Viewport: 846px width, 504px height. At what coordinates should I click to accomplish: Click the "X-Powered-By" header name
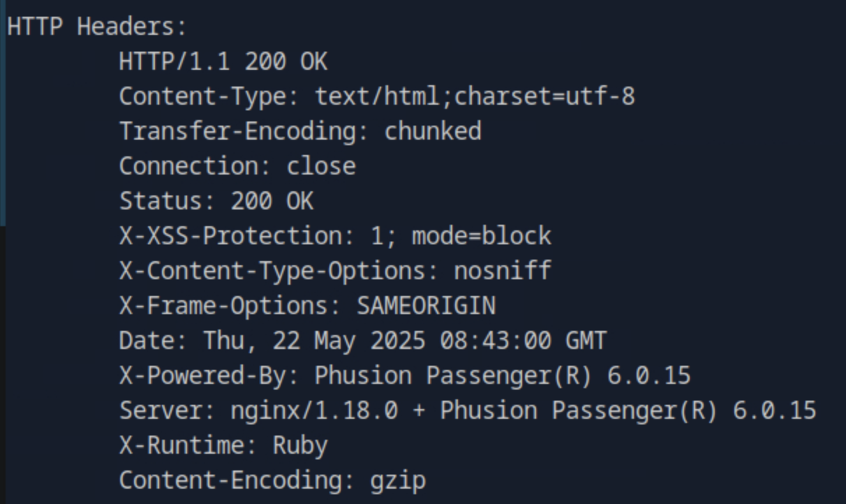202,376
